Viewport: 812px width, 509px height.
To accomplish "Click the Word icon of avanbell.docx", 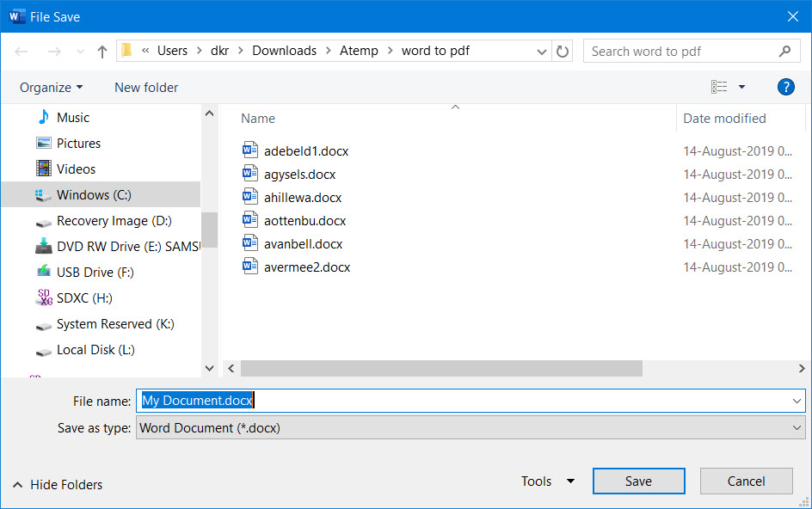I will [x=250, y=243].
